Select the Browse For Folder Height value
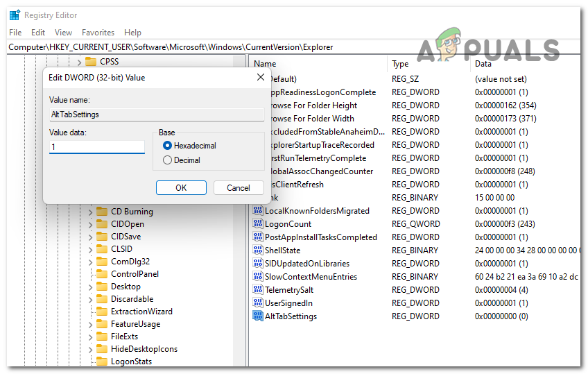Screen dimensions: 588x374 [x=313, y=105]
